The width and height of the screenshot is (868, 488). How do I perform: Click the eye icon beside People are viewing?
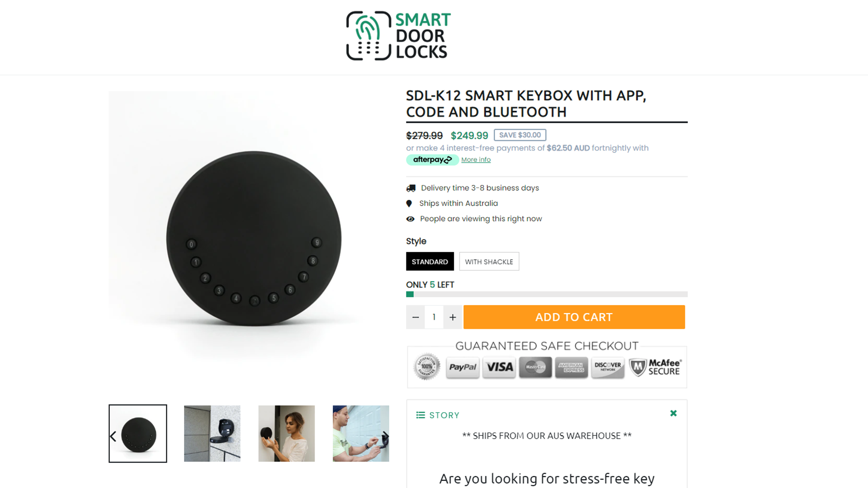pos(410,219)
